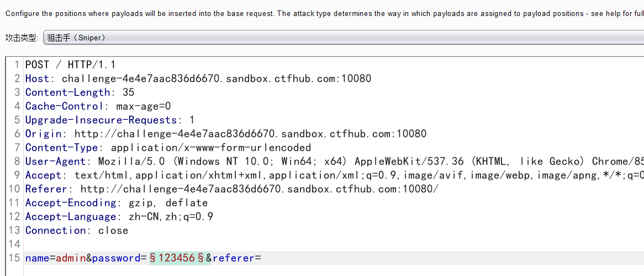644x276 pixels.
Task: Click the Origin header name
Action: (x=43, y=134)
